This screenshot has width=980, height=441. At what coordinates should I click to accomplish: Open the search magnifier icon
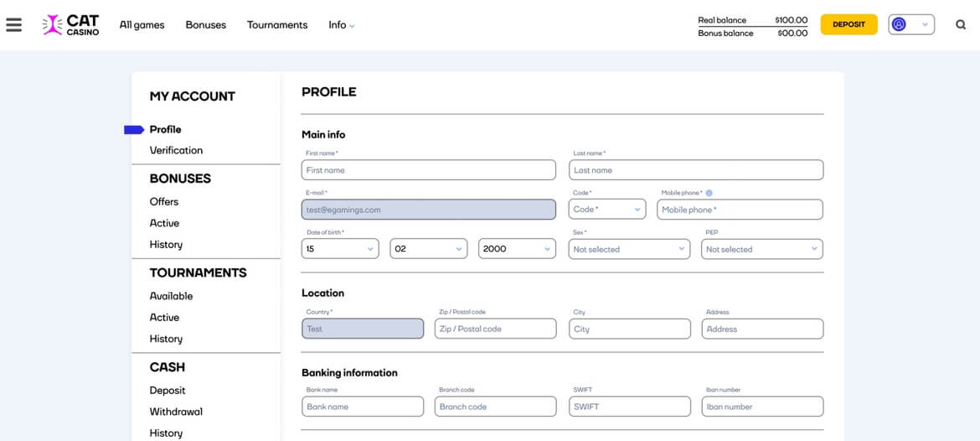(x=961, y=24)
